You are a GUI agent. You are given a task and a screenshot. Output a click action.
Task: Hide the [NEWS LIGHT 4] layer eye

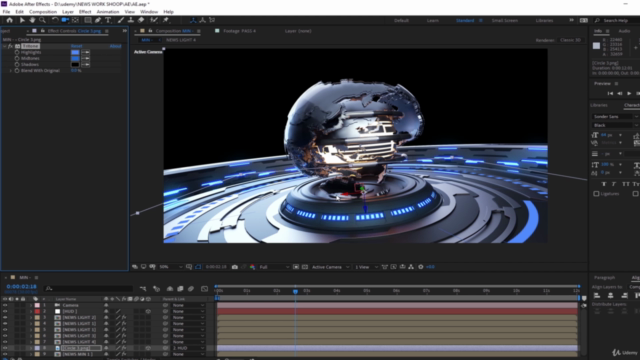[5, 342]
